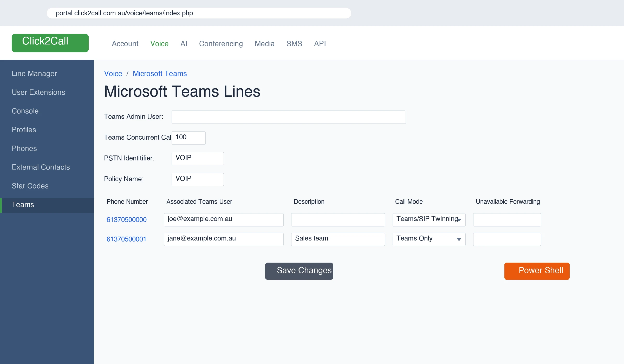Open Phones in sidebar
This screenshot has width=624, height=364.
point(47,148)
